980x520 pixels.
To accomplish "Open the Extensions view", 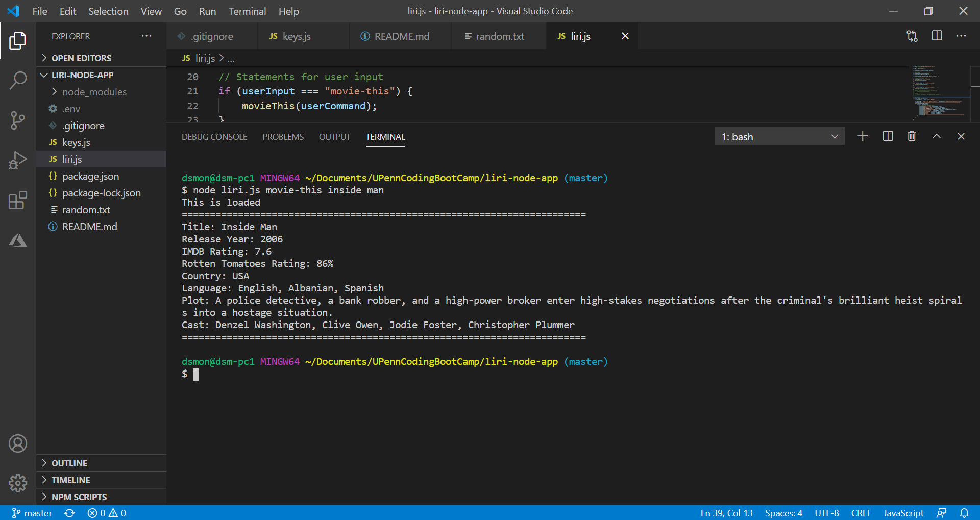I will (x=18, y=201).
